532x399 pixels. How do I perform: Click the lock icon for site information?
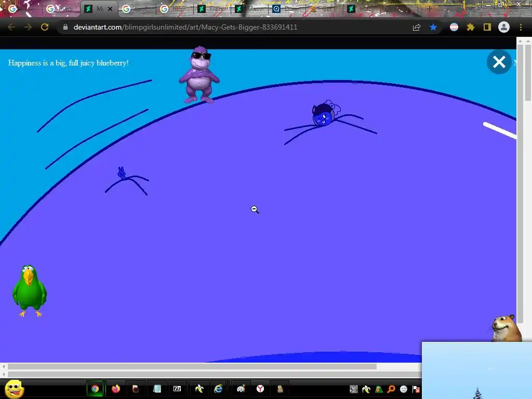pos(65,27)
